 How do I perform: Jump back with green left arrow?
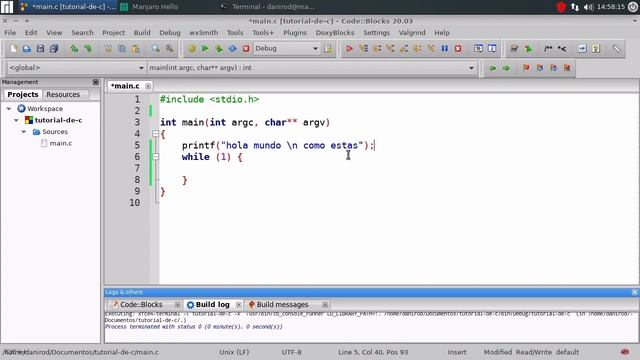(493, 68)
